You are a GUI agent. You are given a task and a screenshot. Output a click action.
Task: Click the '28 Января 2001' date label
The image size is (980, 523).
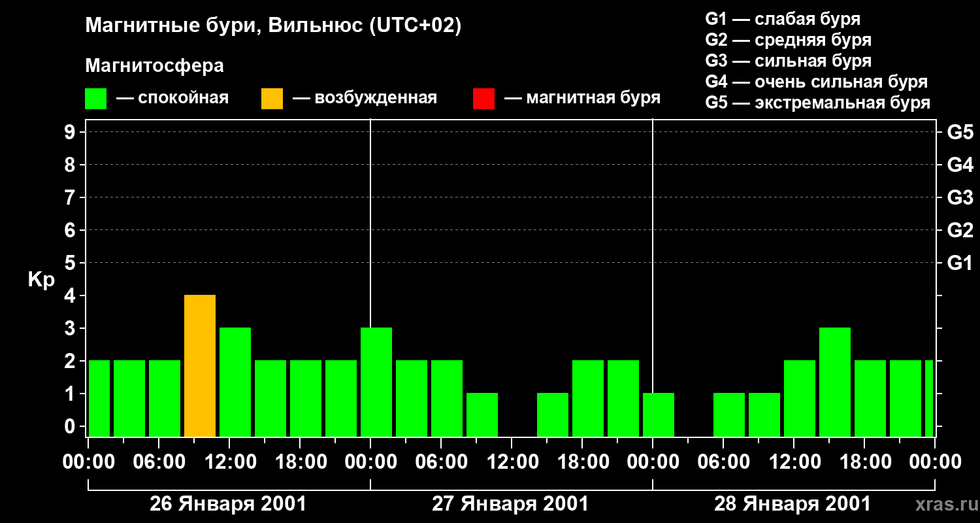792,504
